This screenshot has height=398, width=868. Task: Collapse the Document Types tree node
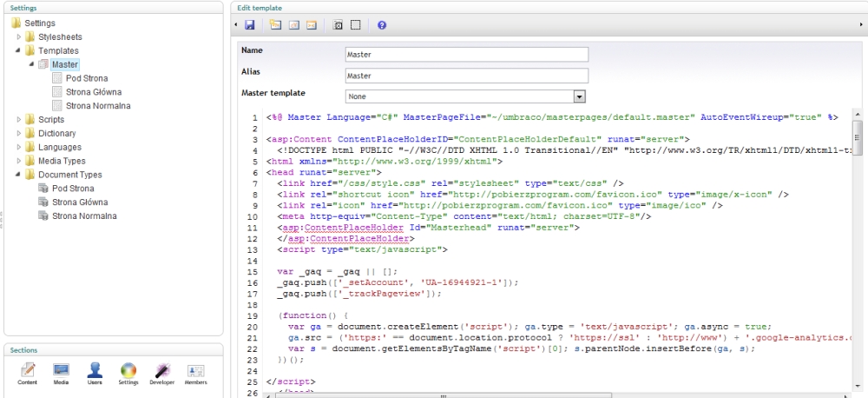[18, 175]
